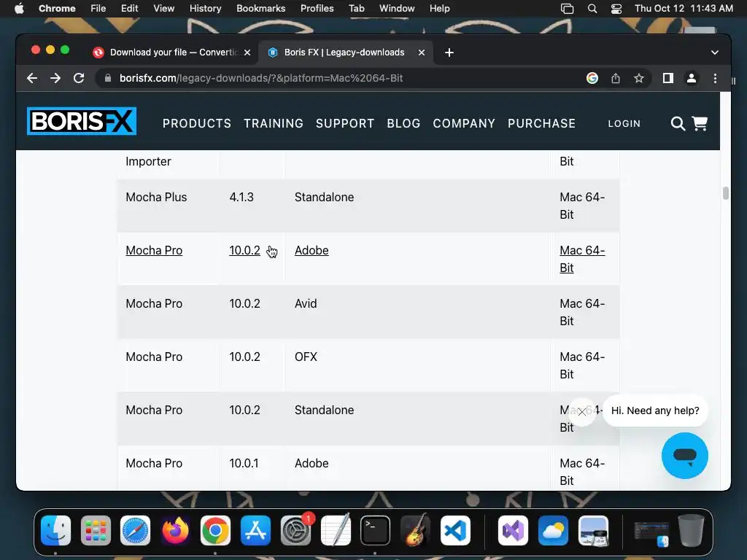This screenshot has height=560, width=747.
Task: Click 'Standalone' in the Mocha Plus row
Action: tap(324, 197)
